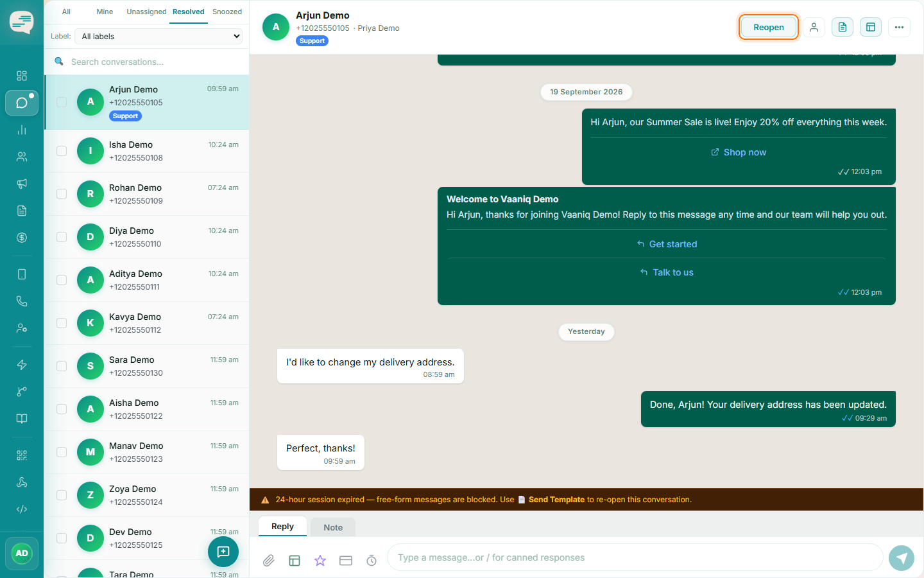The height and width of the screenshot is (578, 924).
Task: Click the Reopen conversation button
Action: (x=769, y=27)
